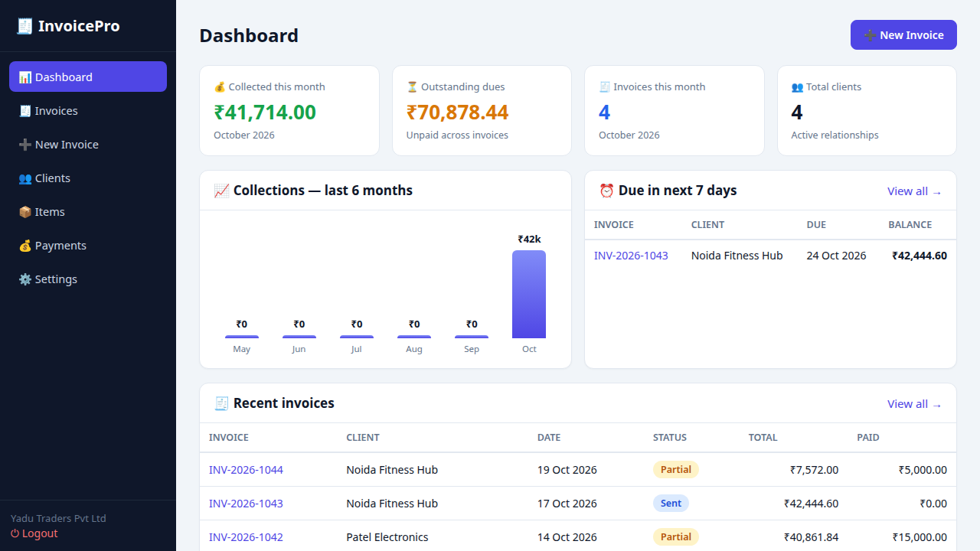Open INV-2026-1043 in the Recent invoices list
This screenshot has height=551, width=980.
246,504
